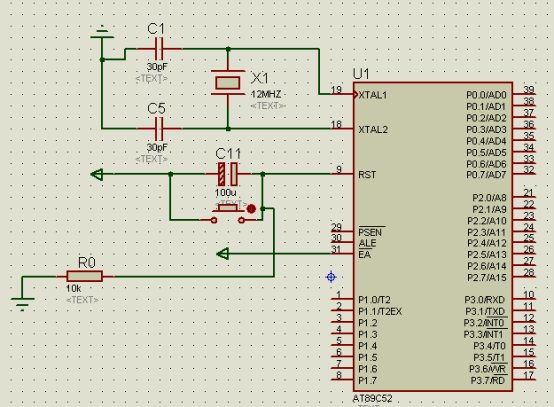Click the P0.7/AD7 pin label
554x407 pixels.
pos(486,175)
